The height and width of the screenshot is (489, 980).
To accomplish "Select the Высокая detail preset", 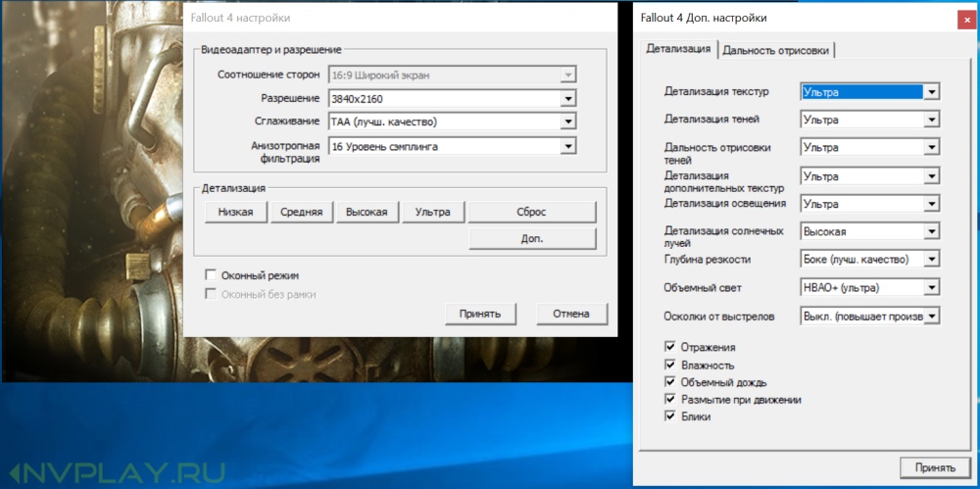I will (x=367, y=212).
